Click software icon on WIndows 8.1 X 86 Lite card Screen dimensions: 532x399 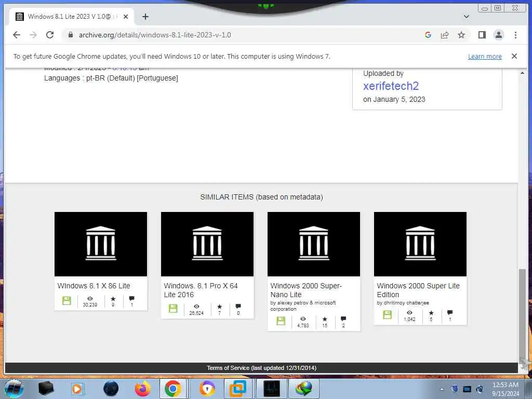click(x=66, y=301)
